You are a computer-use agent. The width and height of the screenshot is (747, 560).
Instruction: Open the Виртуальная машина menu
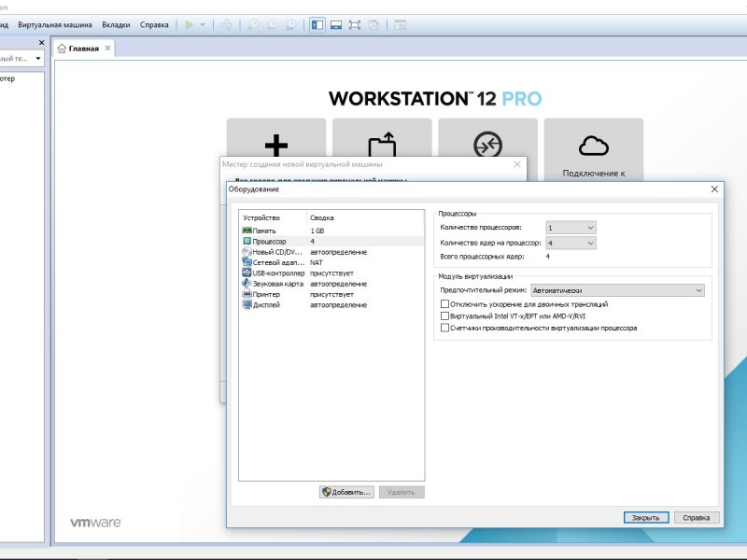[55, 25]
